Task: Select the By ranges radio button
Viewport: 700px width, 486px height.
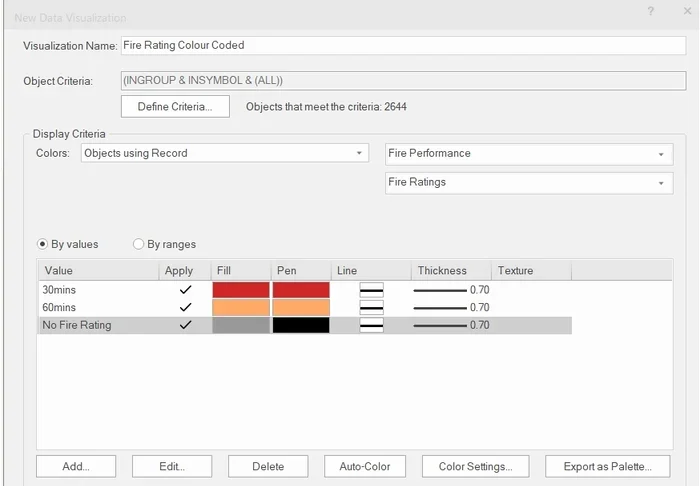Action: 139,244
